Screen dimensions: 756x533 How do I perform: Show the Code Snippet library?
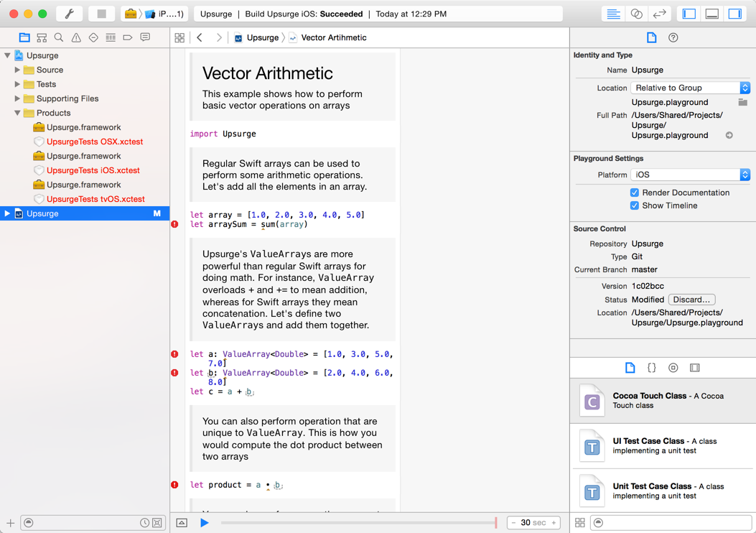651,368
